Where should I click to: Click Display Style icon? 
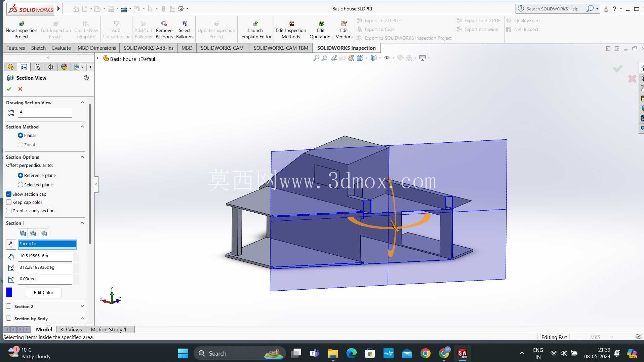(373, 58)
